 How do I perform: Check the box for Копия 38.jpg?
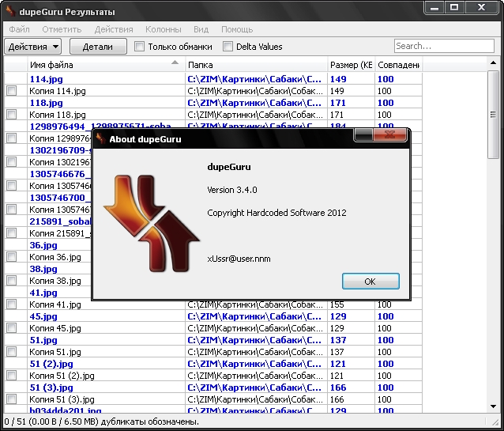point(12,281)
